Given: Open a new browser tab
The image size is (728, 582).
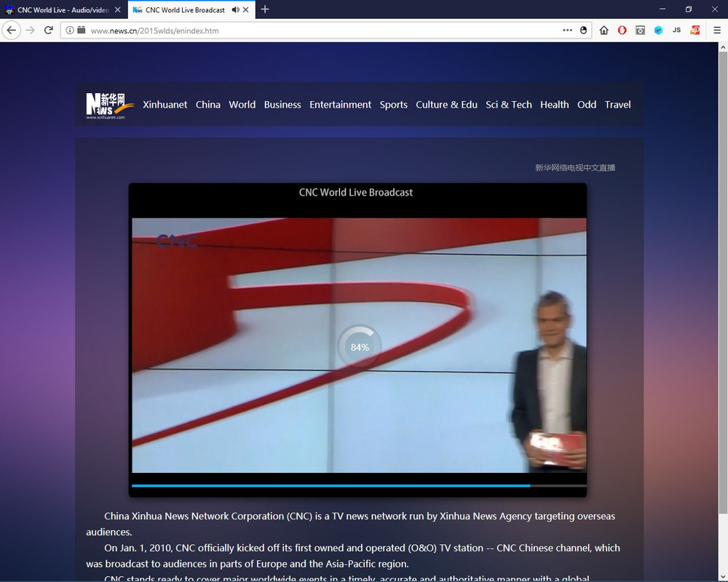Looking at the screenshot, I should coord(265,9).
